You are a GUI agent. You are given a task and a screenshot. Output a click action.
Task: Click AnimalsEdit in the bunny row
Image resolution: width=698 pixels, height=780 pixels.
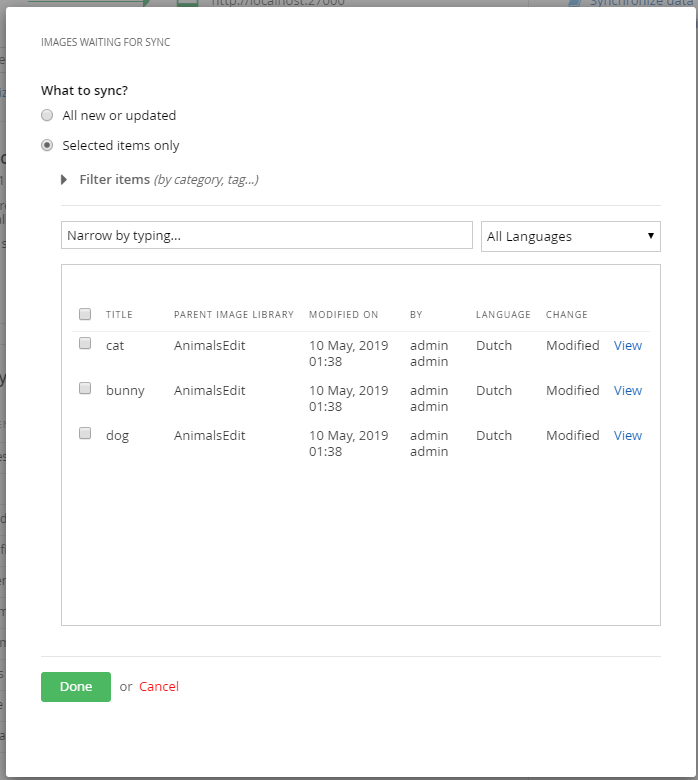[x=209, y=390]
